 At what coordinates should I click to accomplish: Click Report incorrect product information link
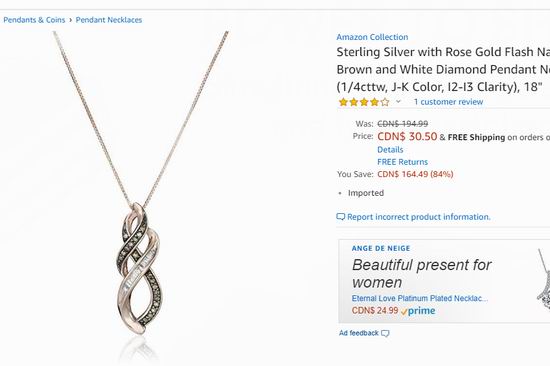tap(419, 217)
